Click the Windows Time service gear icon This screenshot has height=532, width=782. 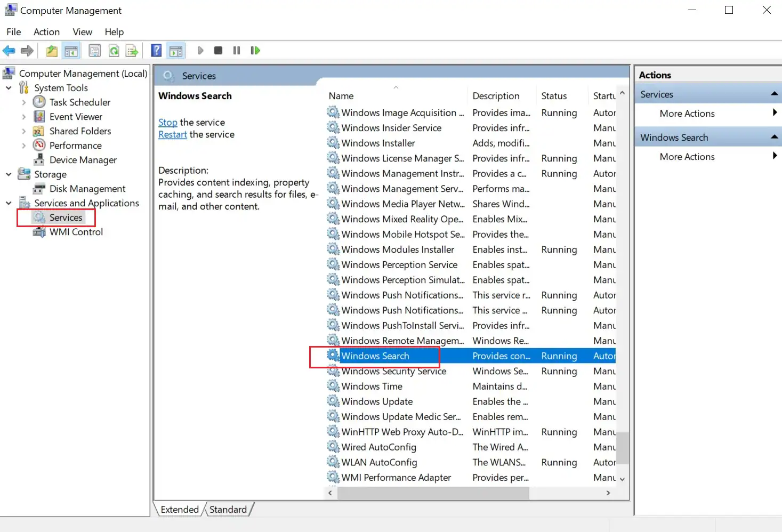click(x=334, y=386)
